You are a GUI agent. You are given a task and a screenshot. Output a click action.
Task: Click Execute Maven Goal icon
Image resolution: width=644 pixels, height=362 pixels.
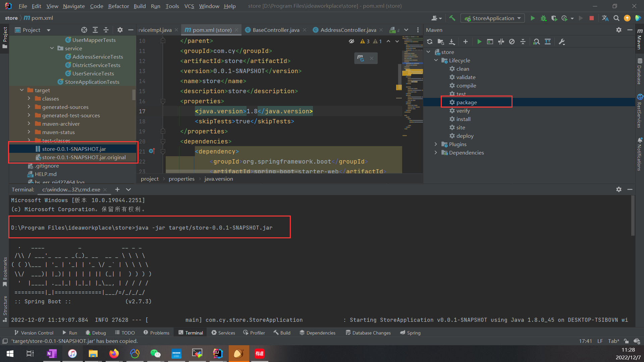coord(490,42)
